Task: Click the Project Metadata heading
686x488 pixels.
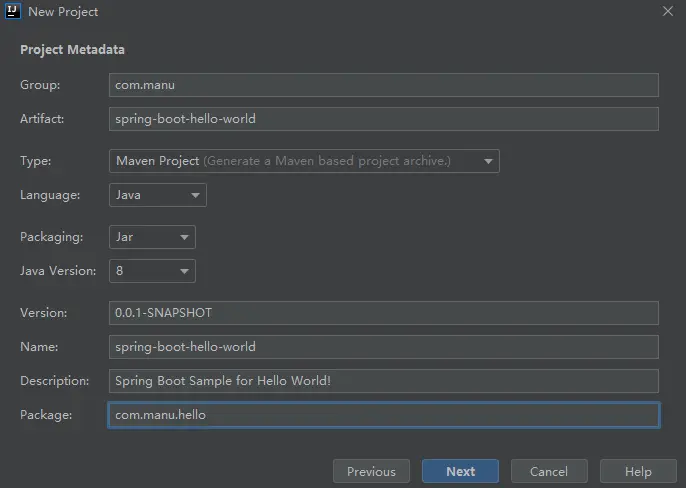Action: [x=72, y=50]
